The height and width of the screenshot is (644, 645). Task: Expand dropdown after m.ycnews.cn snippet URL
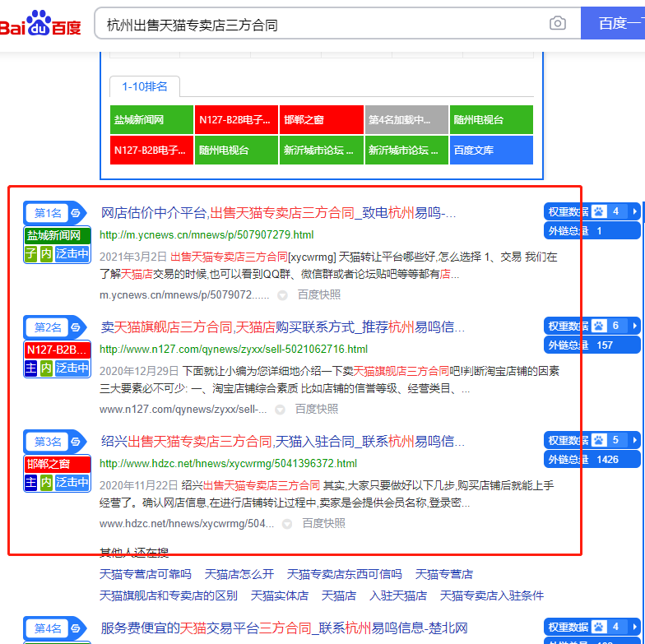283,295
